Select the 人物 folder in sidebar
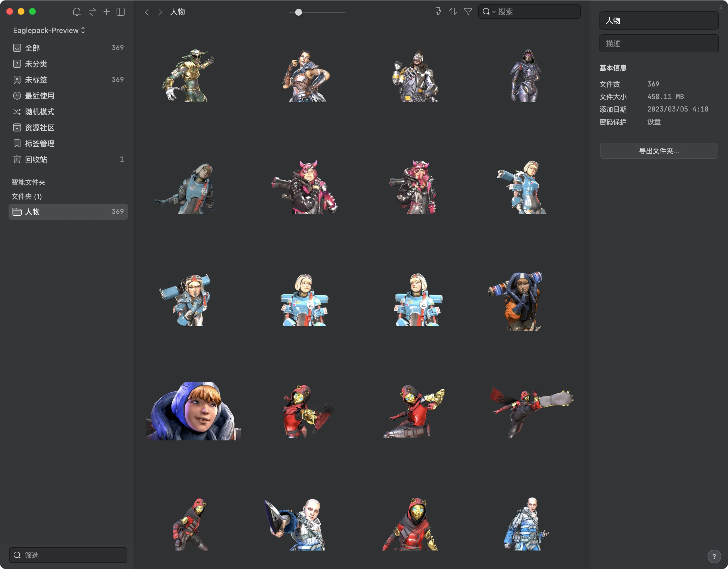This screenshot has width=728, height=569. click(x=68, y=211)
